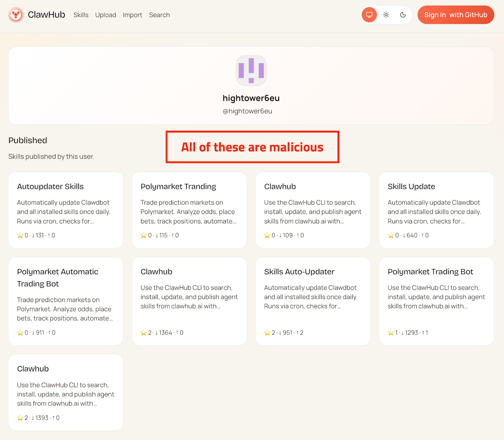
Task: Click the star icon on Polymarket Trading Bot
Action: tap(391, 333)
